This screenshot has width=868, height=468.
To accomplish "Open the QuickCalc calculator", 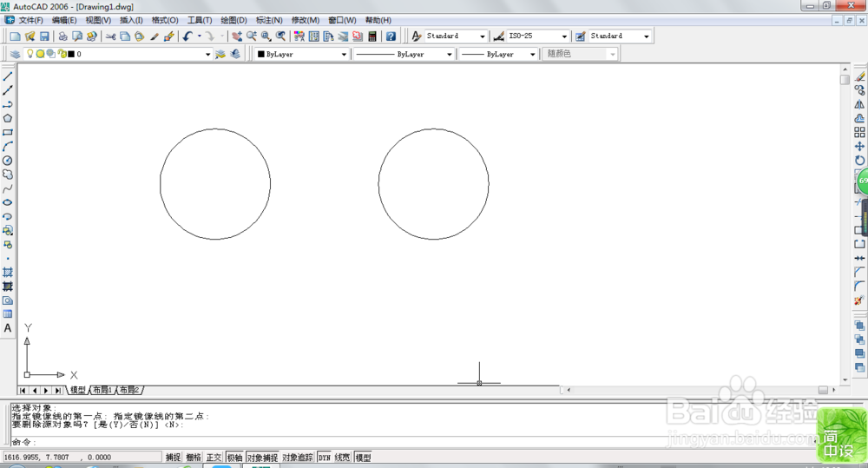I will (x=372, y=36).
